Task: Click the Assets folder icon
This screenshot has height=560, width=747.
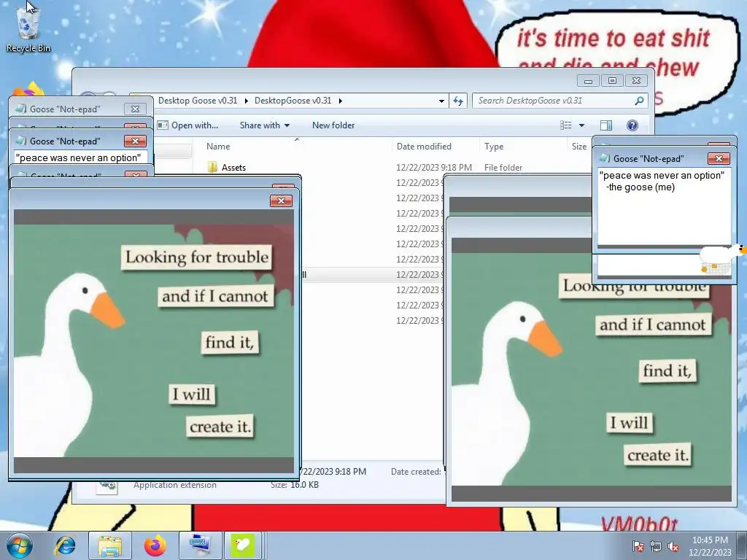Action: click(212, 167)
